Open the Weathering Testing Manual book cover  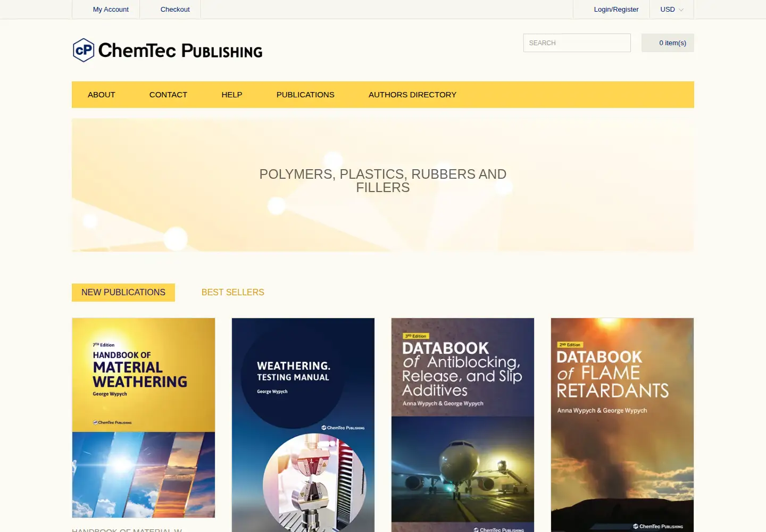coord(303,425)
